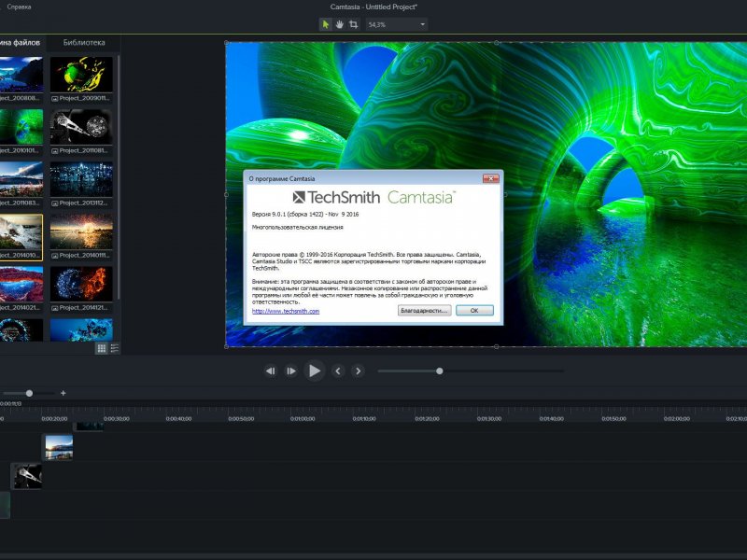747x560 pixels.
Task: Select the Project_2013112 city lights thumbnail
Action: pyautogui.click(x=81, y=179)
